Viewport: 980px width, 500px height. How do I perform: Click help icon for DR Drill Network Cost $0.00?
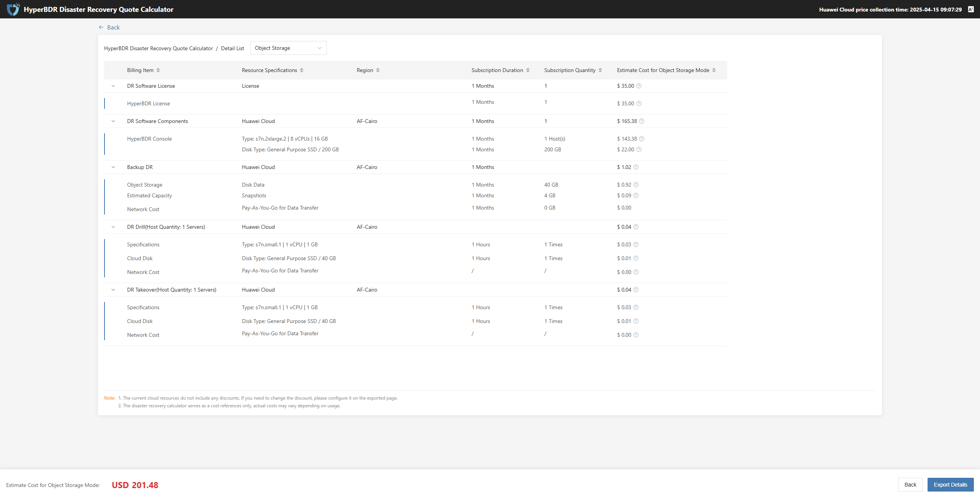(x=636, y=272)
